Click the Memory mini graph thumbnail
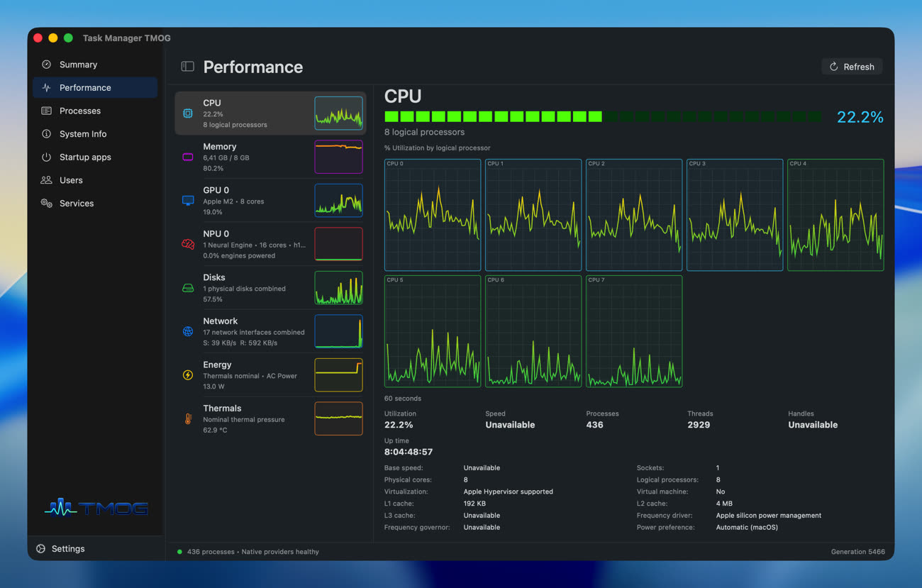 (338, 157)
